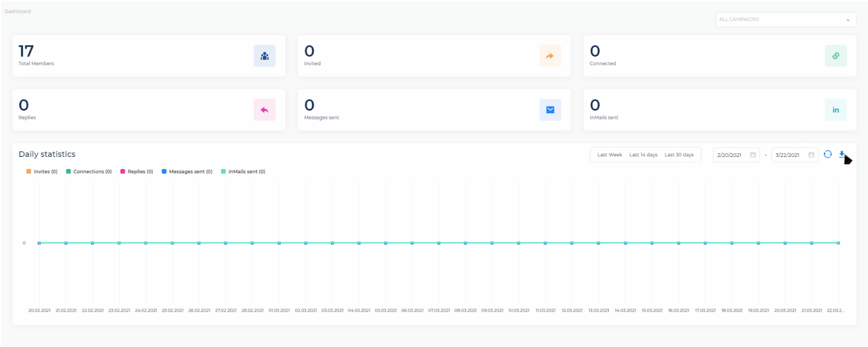Refresh the daily statistics chart
Viewport: 868px width, 347px height.
(x=827, y=154)
